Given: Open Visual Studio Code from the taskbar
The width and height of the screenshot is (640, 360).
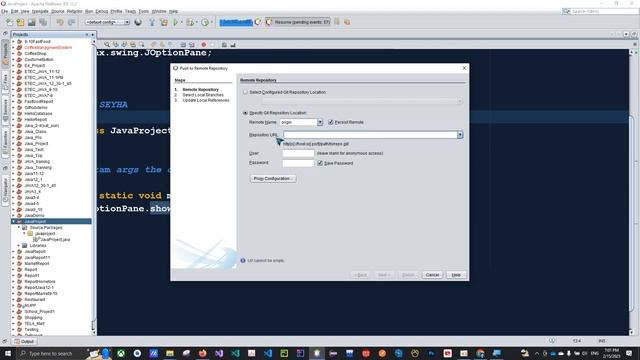Looking at the screenshot, I should coord(268,353).
